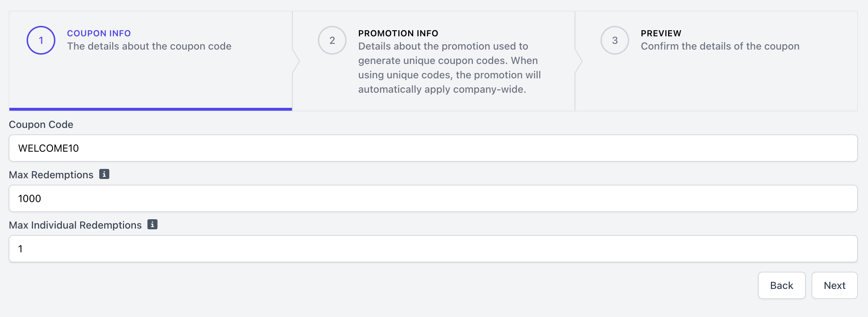Click the Max Individual Redemptions label
The height and width of the screenshot is (317, 868).
pos(75,225)
